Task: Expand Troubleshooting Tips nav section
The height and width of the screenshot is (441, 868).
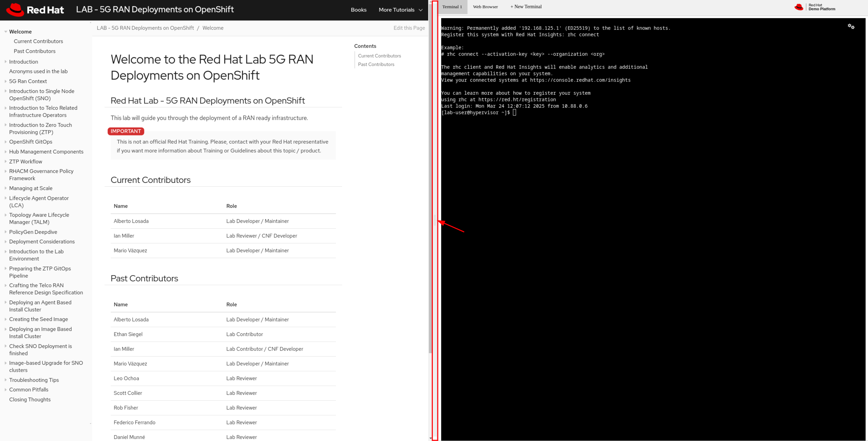Action: tap(6, 380)
